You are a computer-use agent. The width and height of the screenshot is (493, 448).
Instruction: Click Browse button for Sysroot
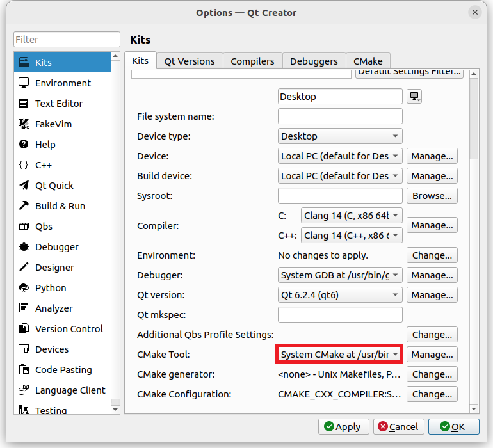[432, 196]
